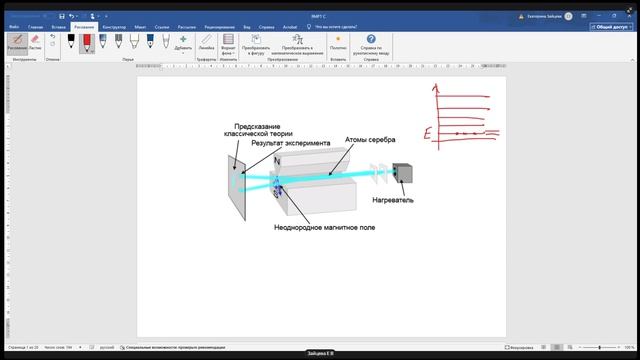Switch to the References (Ссылки) tab
640x360 pixels.
162,27
